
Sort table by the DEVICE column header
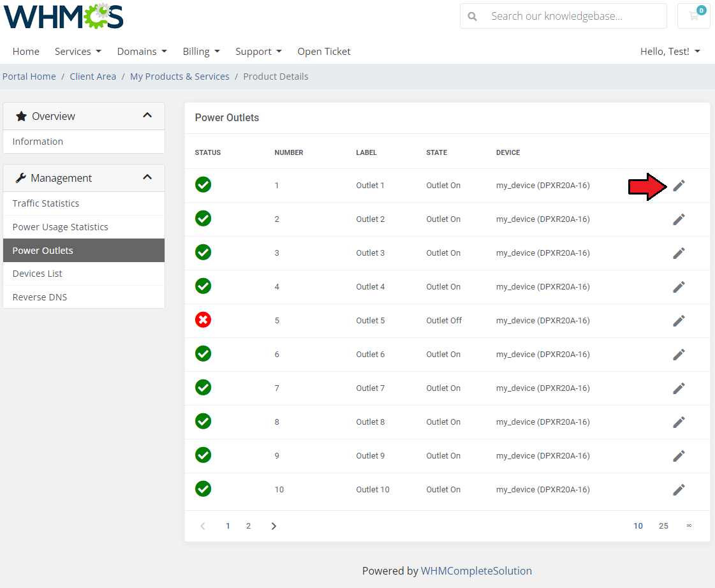tap(508, 152)
